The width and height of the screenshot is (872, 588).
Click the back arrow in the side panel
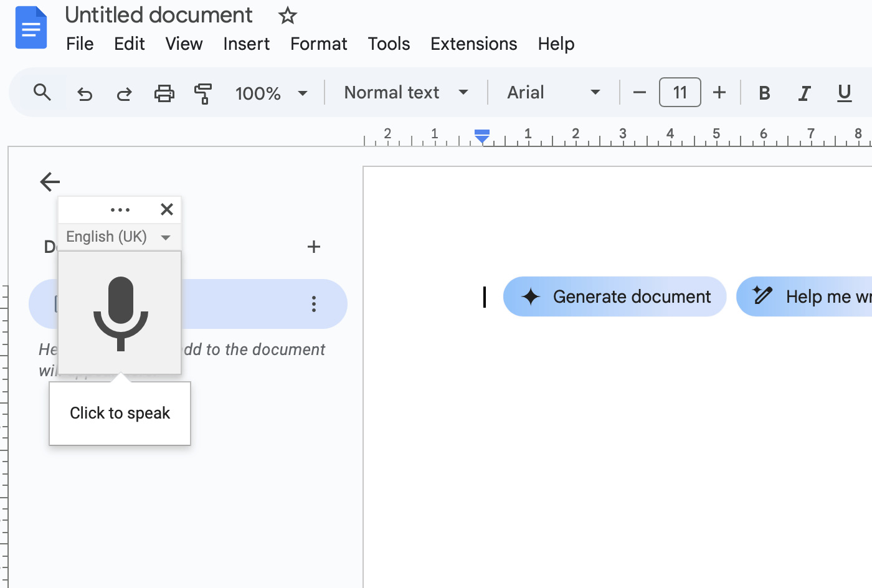(x=49, y=182)
